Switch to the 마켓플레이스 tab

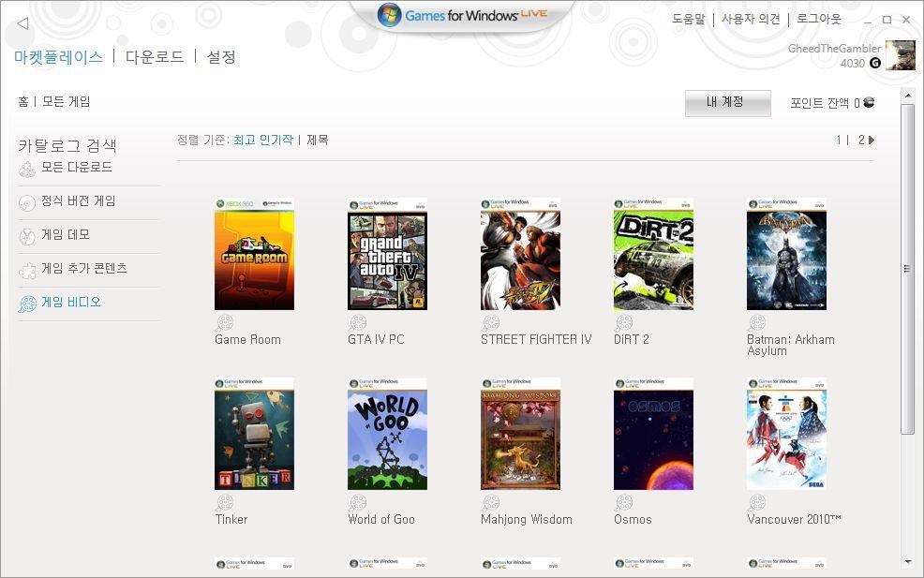pos(58,57)
